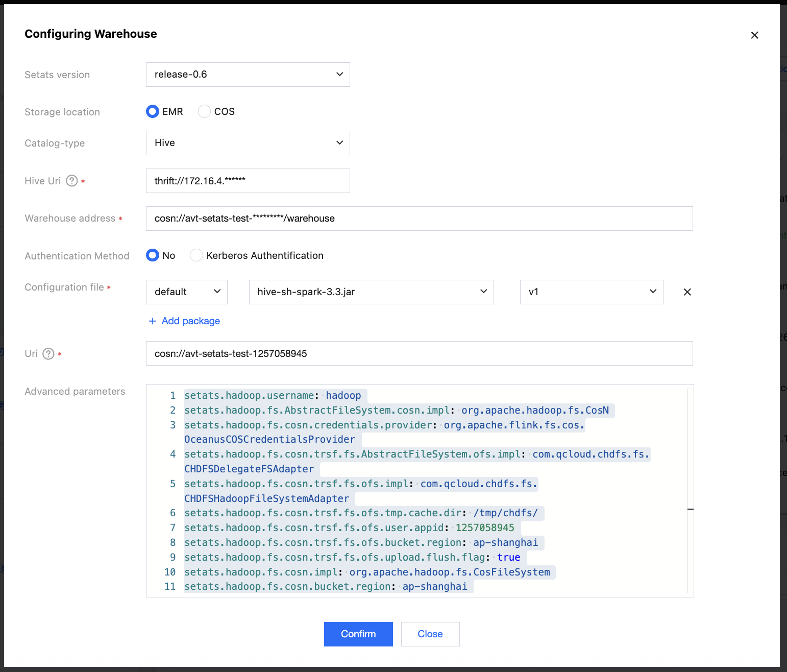Click the Configuration file label

pos(64,287)
